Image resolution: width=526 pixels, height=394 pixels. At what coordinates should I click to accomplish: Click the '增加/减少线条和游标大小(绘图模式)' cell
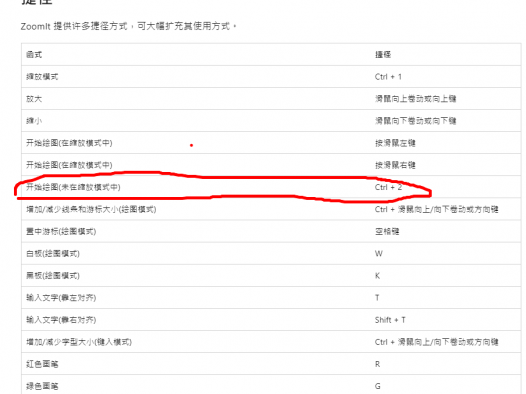[x=91, y=209]
